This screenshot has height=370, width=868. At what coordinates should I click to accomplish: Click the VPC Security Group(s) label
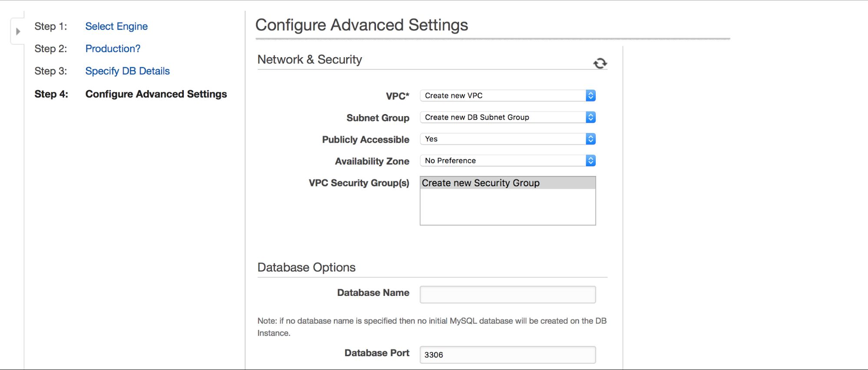[359, 183]
